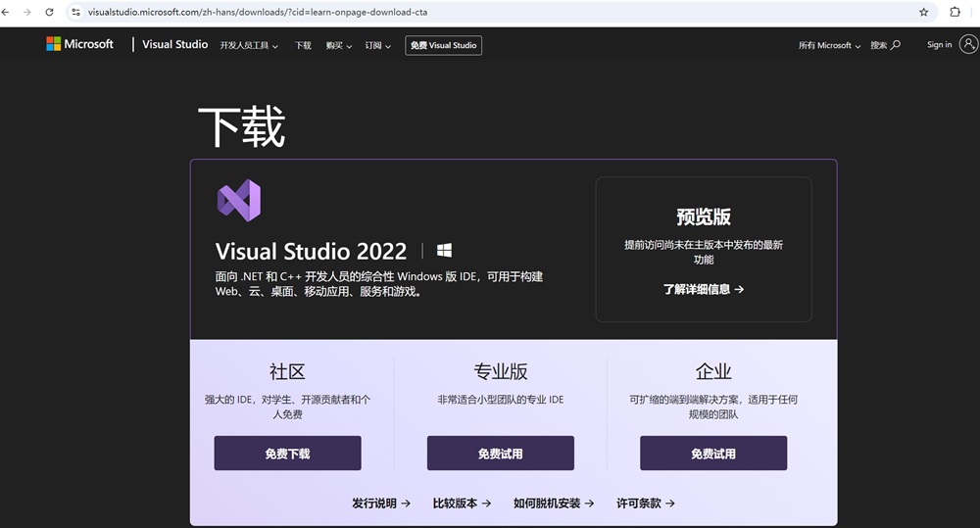Click the browser forward arrow
The width and height of the screenshot is (980, 528).
tap(26, 12)
